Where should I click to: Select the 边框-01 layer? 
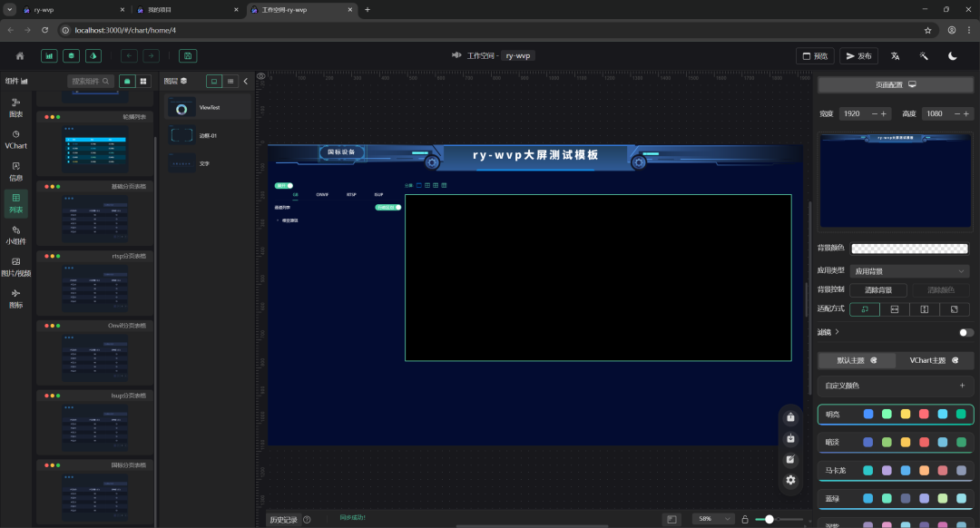pyautogui.click(x=207, y=135)
